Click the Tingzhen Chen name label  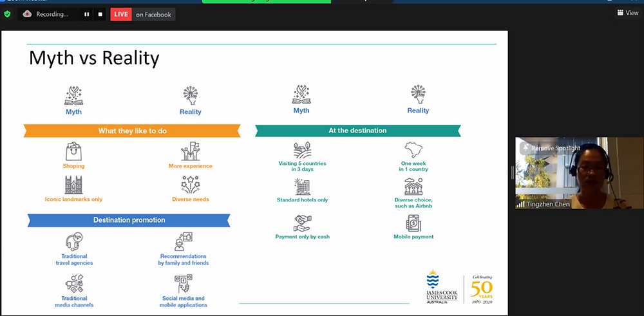(x=549, y=204)
